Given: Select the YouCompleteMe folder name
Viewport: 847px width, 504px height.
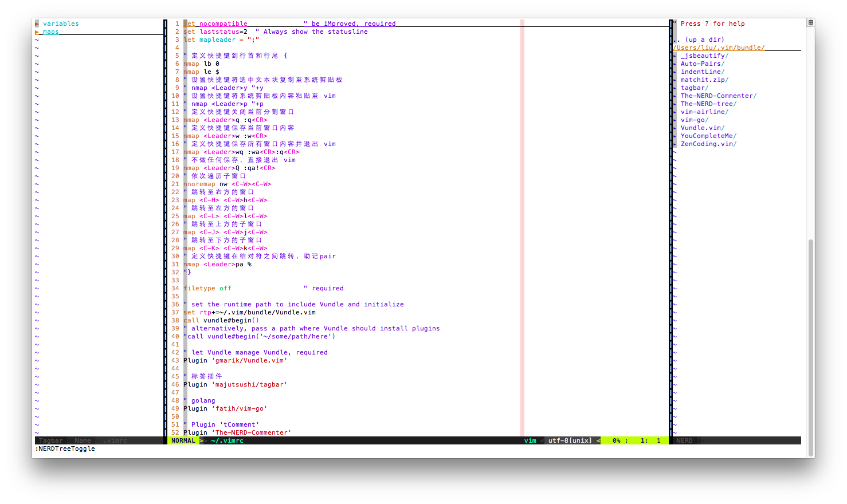Looking at the screenshot, I should pos(708,136).
